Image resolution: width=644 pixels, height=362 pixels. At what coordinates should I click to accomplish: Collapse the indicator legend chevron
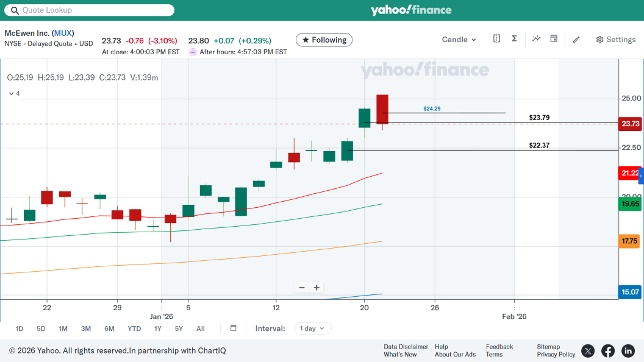click(12, 94)
